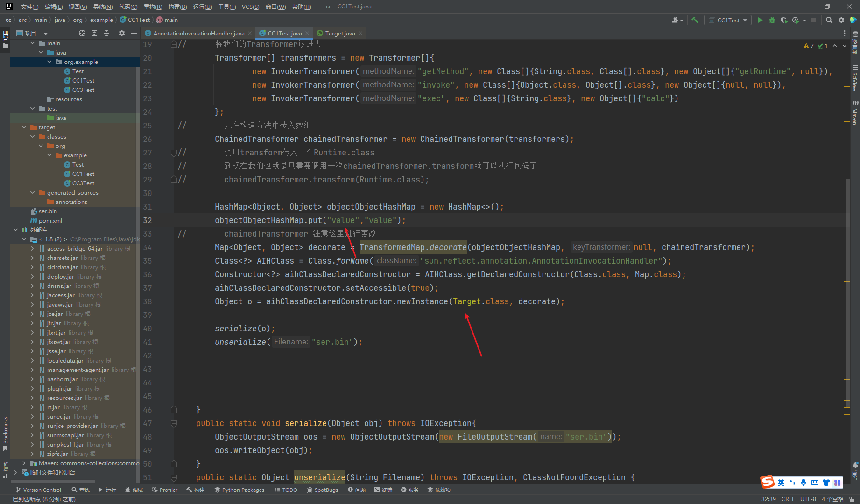Click the Sogou input method S icon

tap(768, 482)
